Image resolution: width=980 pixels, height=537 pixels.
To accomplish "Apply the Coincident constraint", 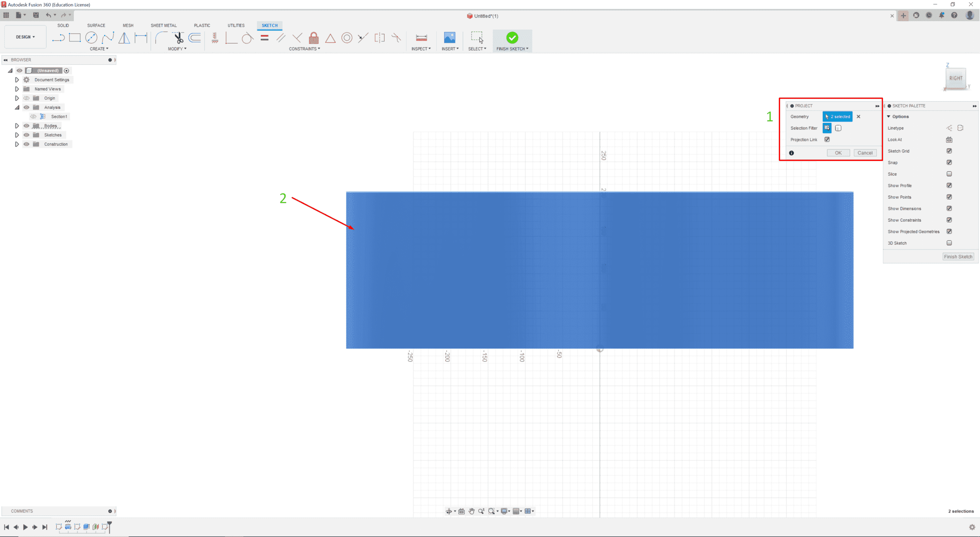I will click(231, 38).
